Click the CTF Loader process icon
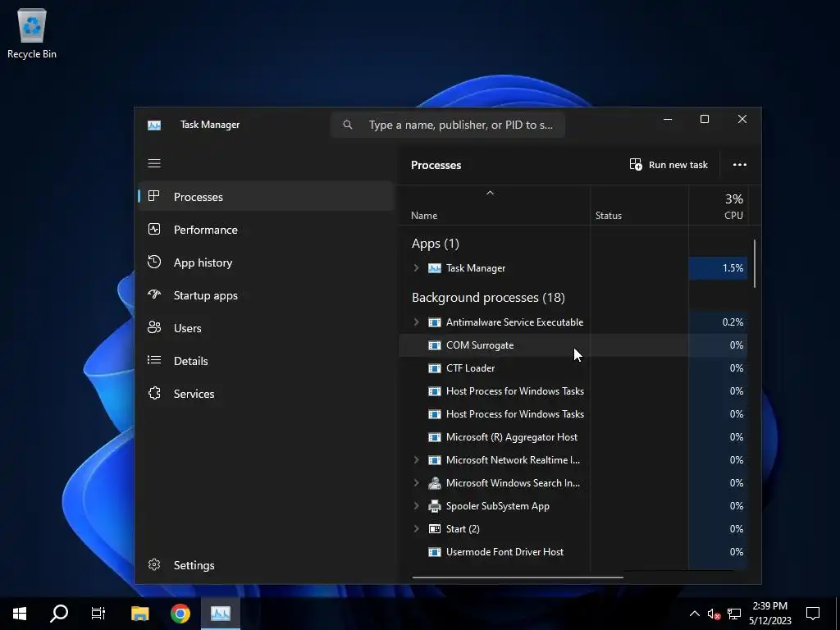Image resolution: width=840 pixels, height=630 pixels. (435, 368)
